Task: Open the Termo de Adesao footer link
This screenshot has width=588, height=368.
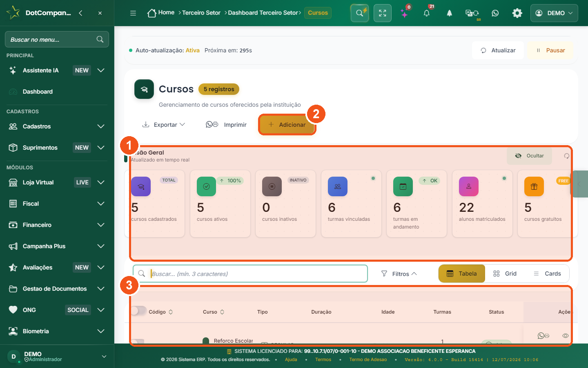Action: [368, 360]
